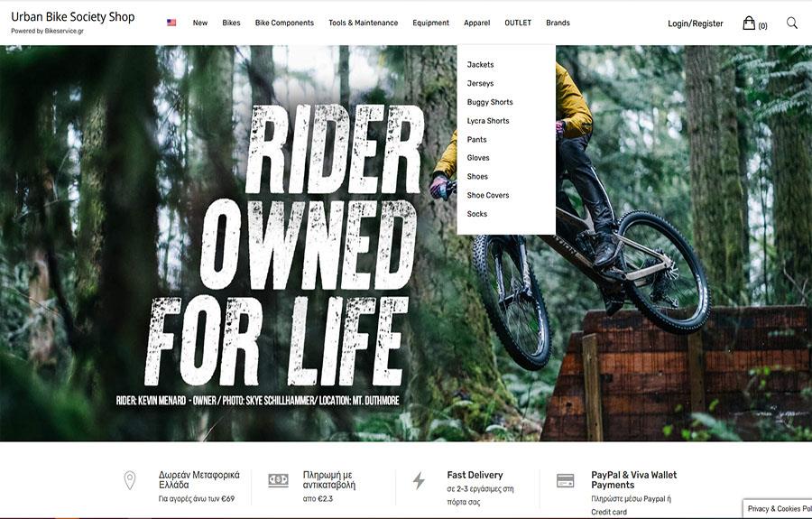This screenshot has width=812, height=519.
Task: Expand the Bike Components menu
Action: tap(284, 23)
